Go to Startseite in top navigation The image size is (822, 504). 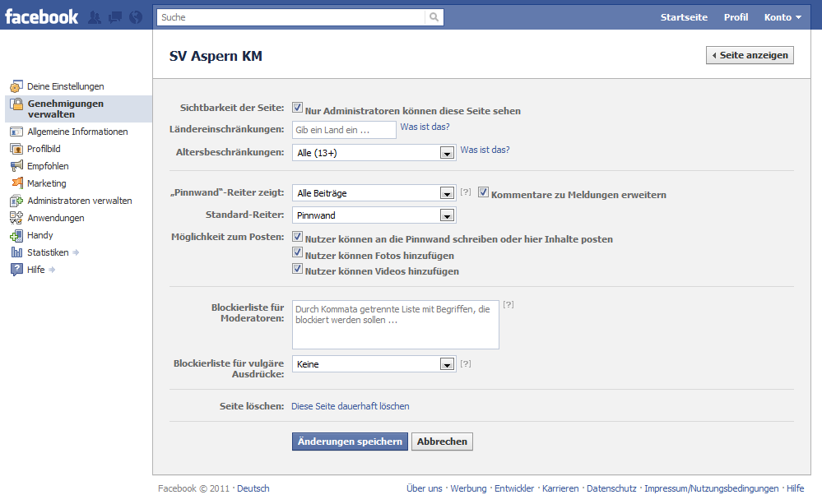pos(684,17)
